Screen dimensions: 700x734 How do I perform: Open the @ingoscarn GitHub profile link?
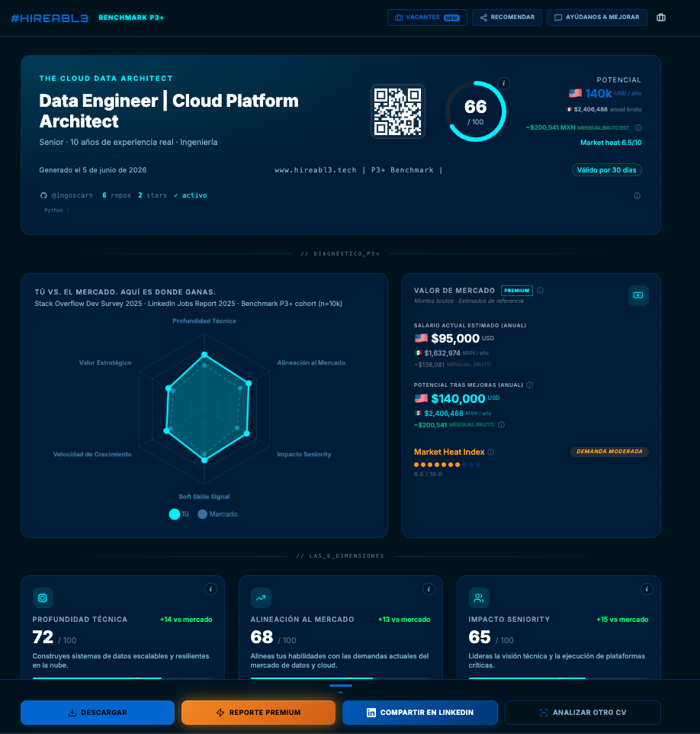coord(72,195)
